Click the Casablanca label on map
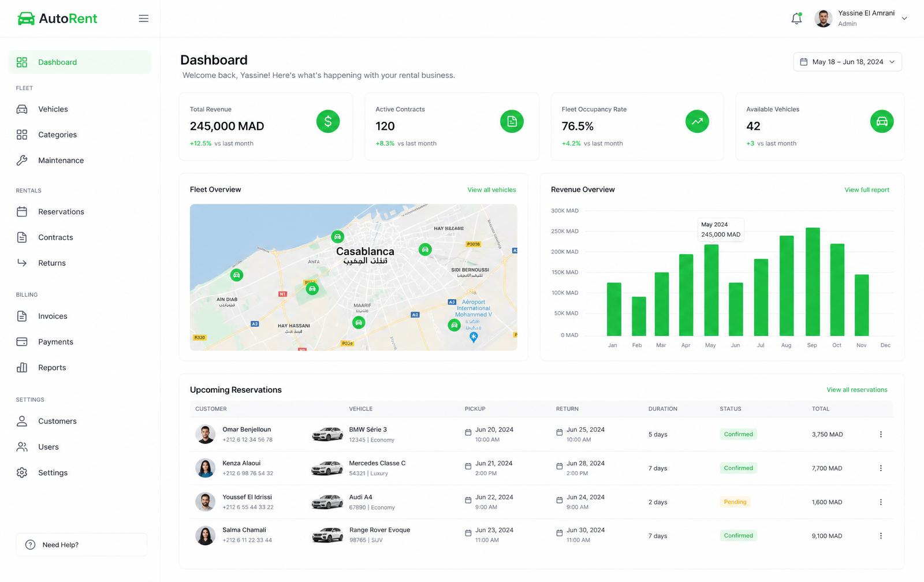 (x=365, y=252)
